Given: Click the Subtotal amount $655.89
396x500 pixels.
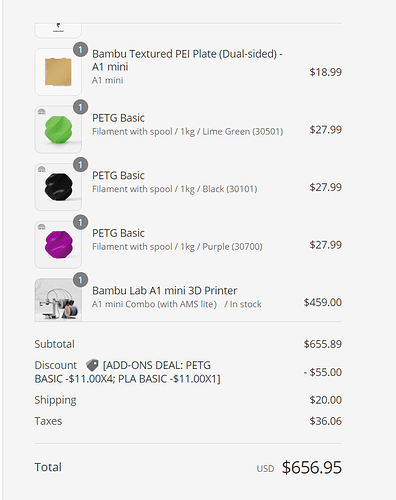Looking at the screenshot, I should 323,344.
